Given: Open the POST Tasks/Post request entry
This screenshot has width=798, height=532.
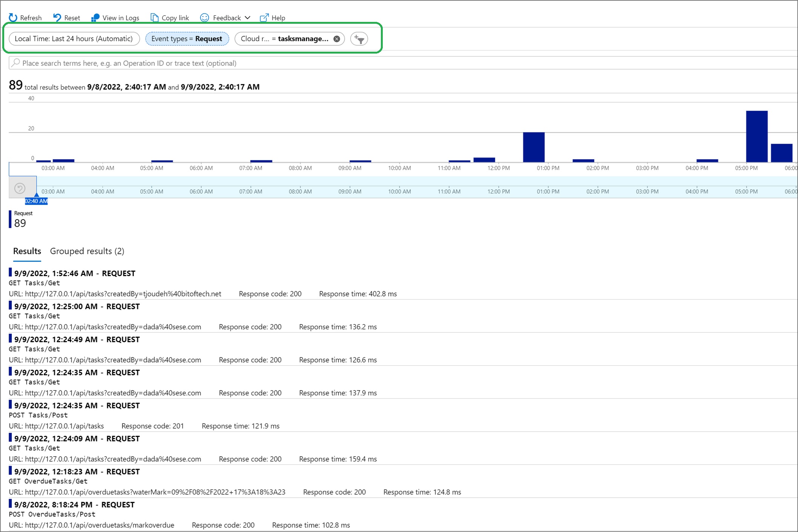Looking at the screenshot, I should point(39,415).
